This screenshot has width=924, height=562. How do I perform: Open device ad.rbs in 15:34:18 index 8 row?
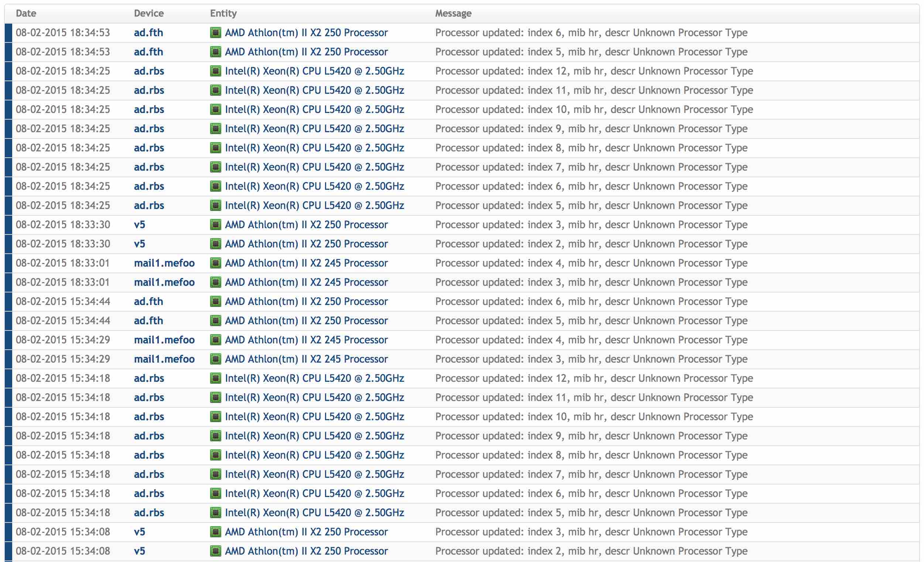(x=149, y=455)
